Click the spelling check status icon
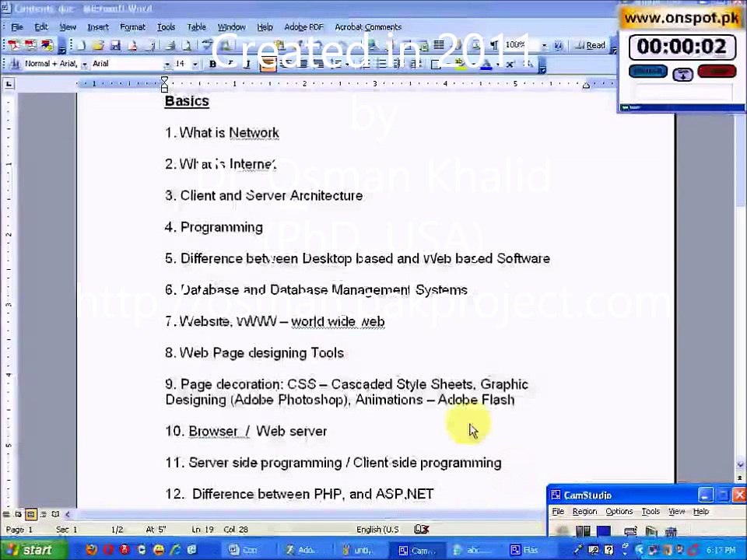This screenshot has height=560, width=747. click(422, 529)
